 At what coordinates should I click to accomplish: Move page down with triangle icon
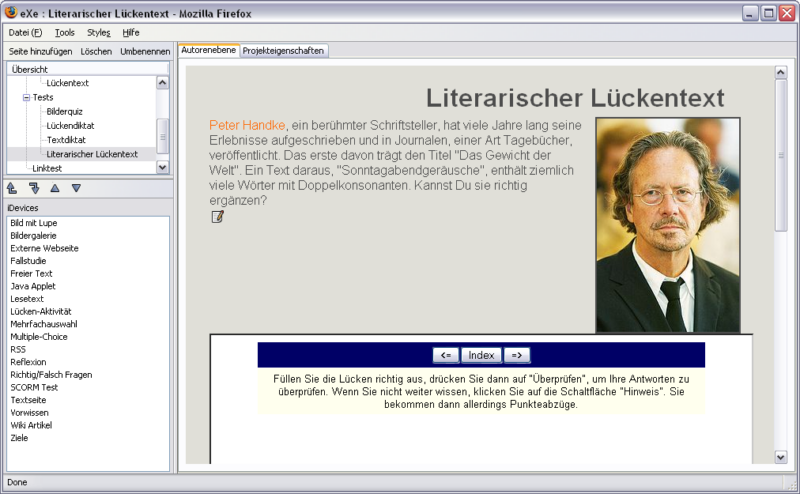point(77,188)
